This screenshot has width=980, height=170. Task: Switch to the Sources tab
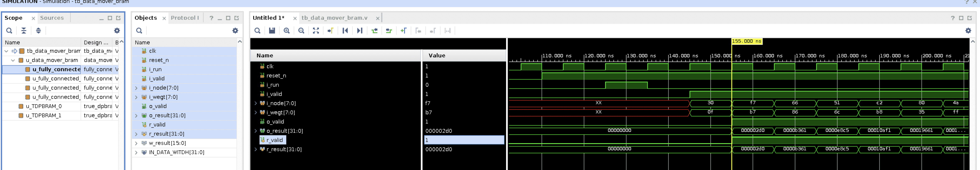pos(52,18)
